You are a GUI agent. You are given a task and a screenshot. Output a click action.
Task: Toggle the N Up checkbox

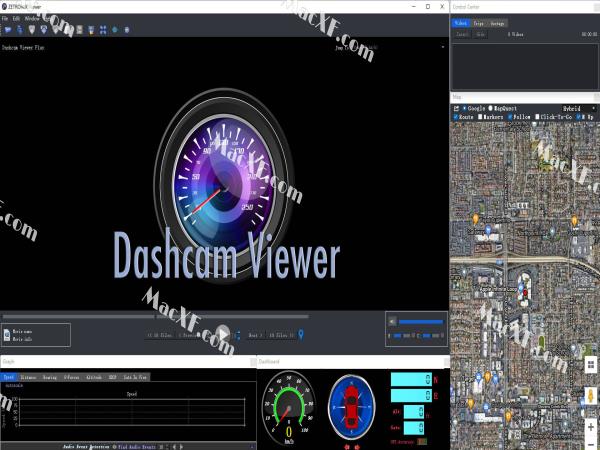[579, 117]
